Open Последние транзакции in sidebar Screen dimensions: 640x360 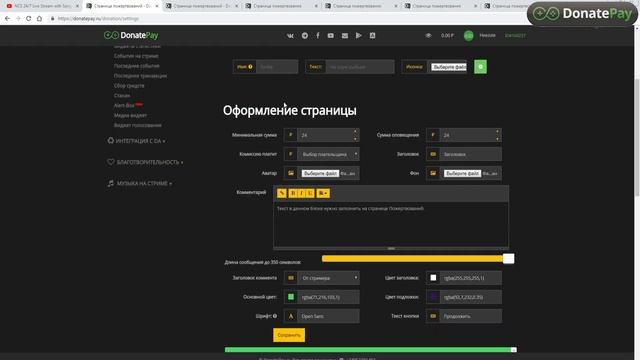(140, 76)
